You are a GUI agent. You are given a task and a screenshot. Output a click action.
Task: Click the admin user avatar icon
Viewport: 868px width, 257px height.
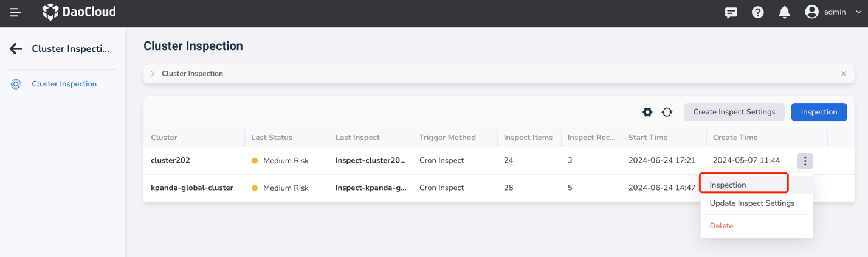811,12
